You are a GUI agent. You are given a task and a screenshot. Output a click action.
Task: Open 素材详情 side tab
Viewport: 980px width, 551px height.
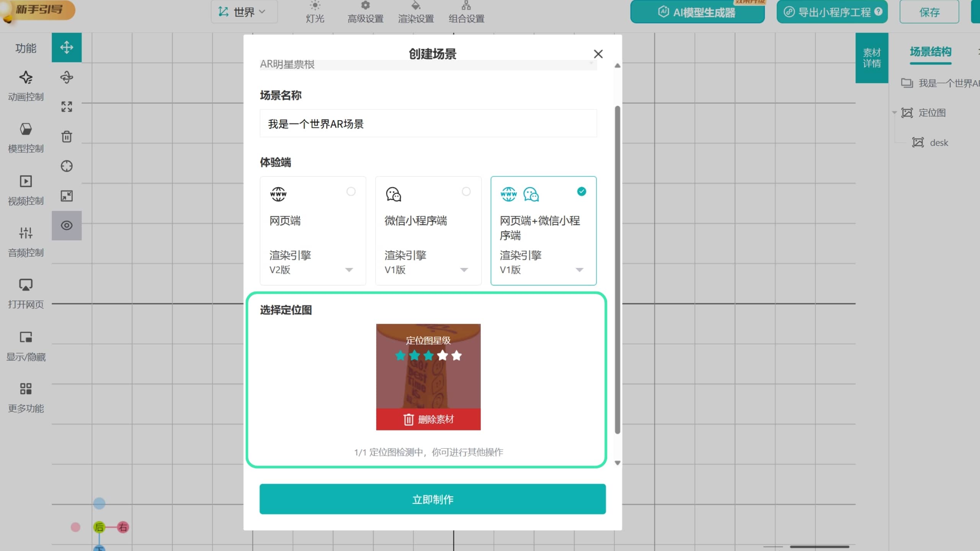[x=872, y=58]
